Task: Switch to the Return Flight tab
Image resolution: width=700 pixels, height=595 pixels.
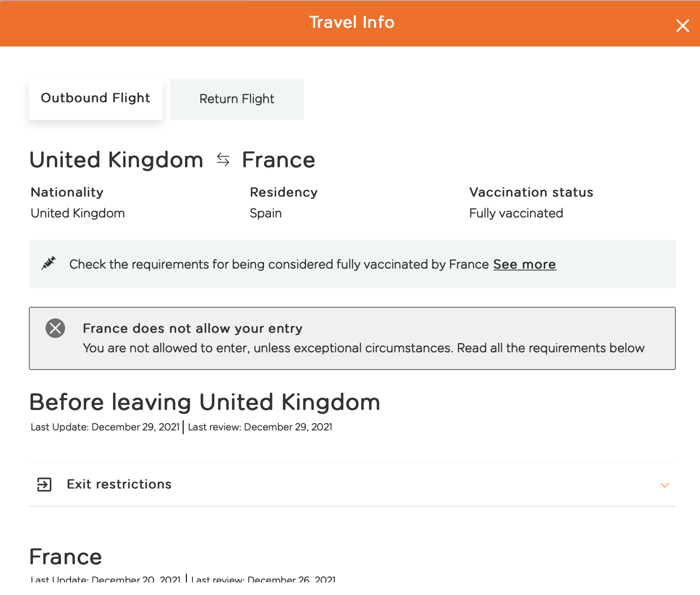Action: pos(237,99)
